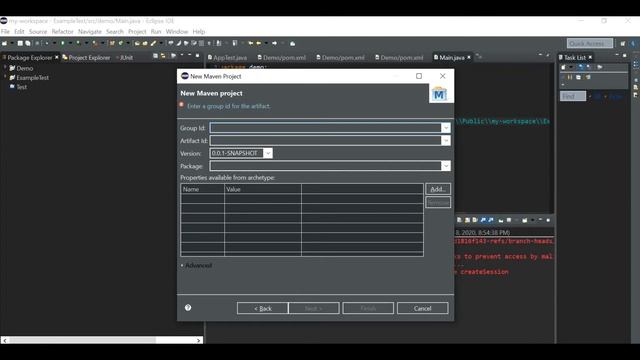
Task: Click the Open Type toolbar icon
Action: tap(137, 43)
